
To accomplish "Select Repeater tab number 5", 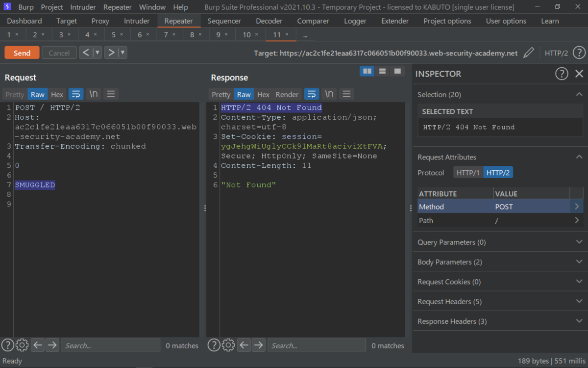I will [x=114, y=35].
